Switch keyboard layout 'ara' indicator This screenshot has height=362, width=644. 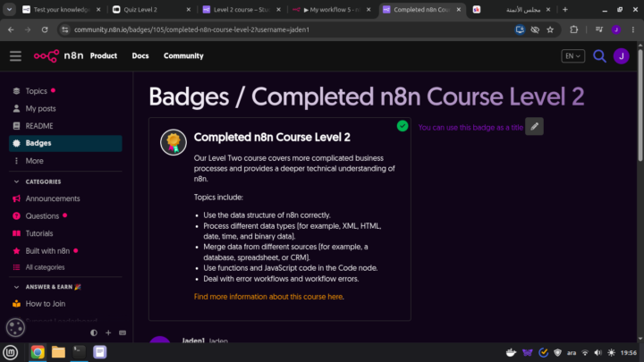[x=572, y=352]
